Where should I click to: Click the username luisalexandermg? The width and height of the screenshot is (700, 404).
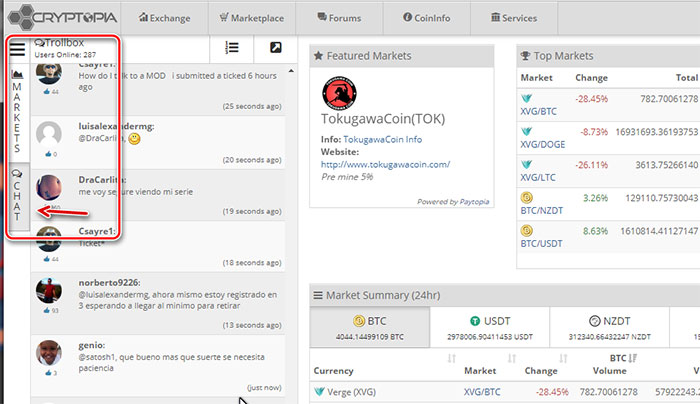point(116,126)
